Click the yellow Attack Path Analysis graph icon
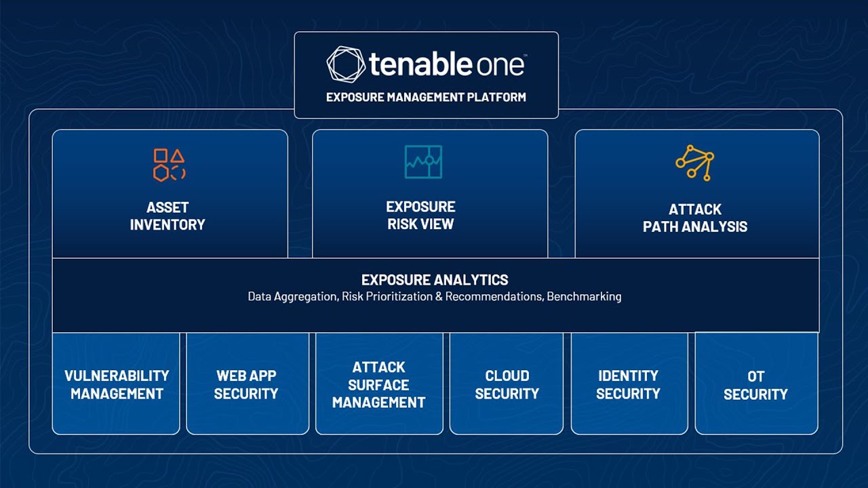 click(x=694, y=163)
